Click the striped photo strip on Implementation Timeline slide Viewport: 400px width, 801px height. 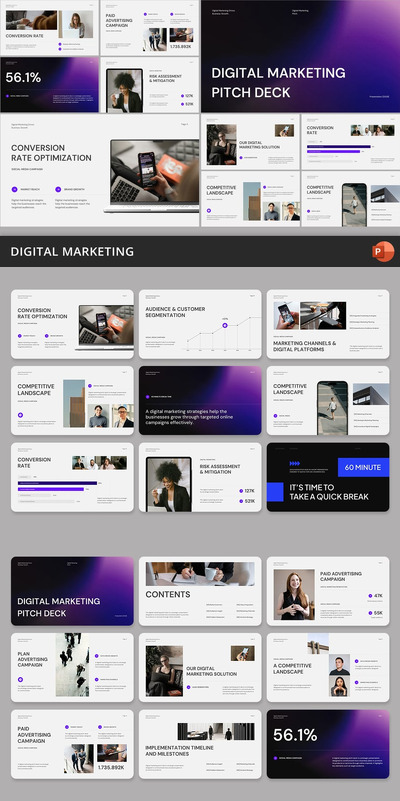(216, 732)
